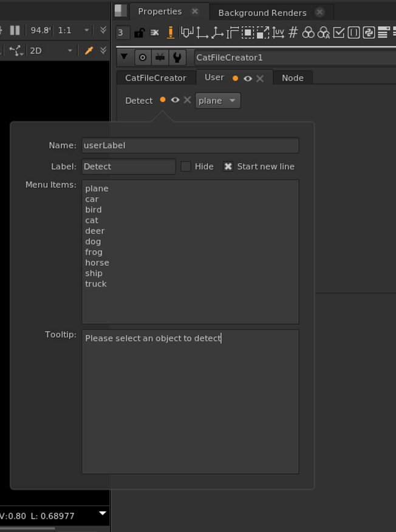This screenshot has width=396, height=532.
Task: Click the Tooltip text area
Action: (x=190, y=401)
